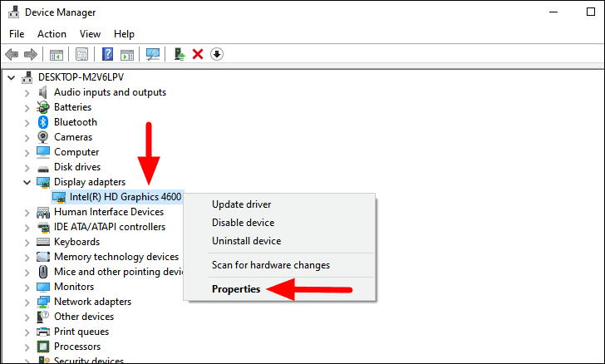Click the Intel HD Graphics adapter icon

coord(59,197)
